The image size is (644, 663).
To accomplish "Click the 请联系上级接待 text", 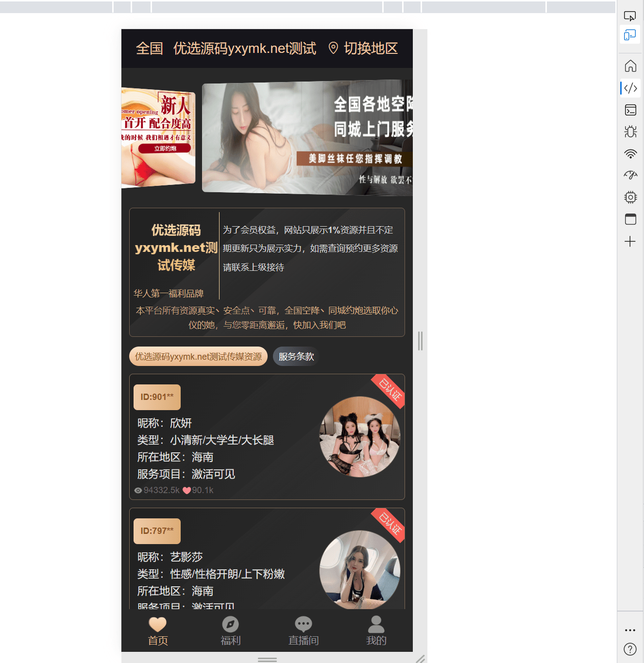I will click(x=254, y=267).
